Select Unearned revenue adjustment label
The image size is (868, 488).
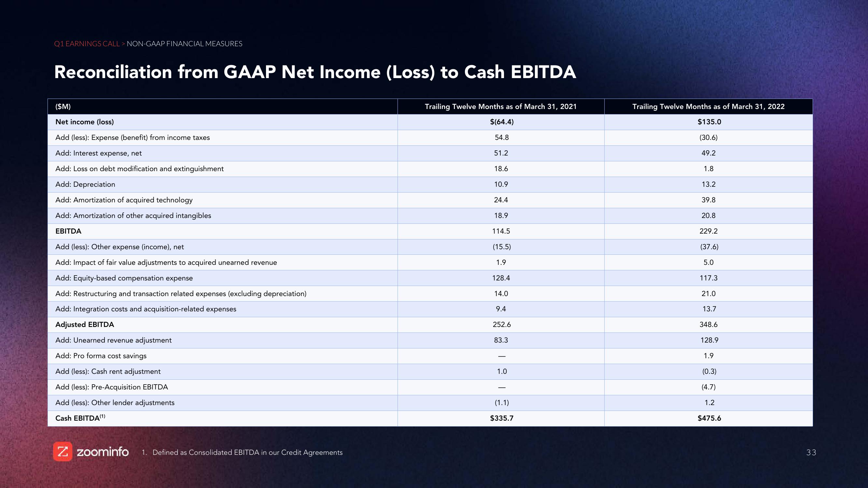[x=113, y=341]
